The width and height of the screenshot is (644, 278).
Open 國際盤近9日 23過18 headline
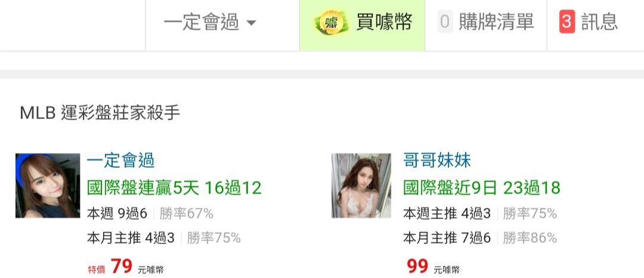[482, 188]
